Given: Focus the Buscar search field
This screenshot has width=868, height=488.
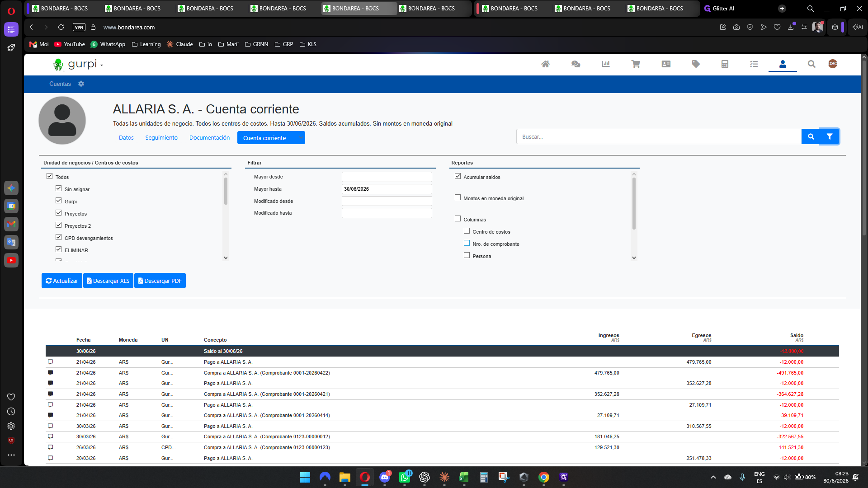Looking at the screenshot, I should click(x=659, y=136).
